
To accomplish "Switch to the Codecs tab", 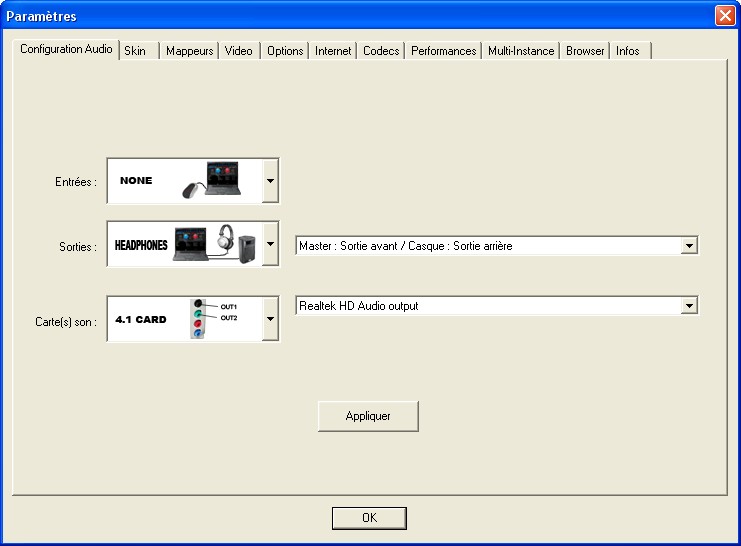I will click(x=381, y=51).
